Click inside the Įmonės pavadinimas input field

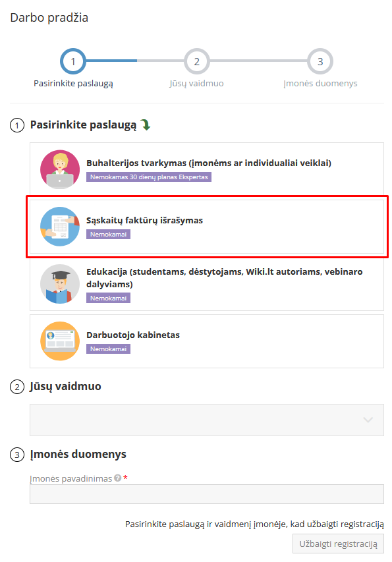tap(207, 494)
